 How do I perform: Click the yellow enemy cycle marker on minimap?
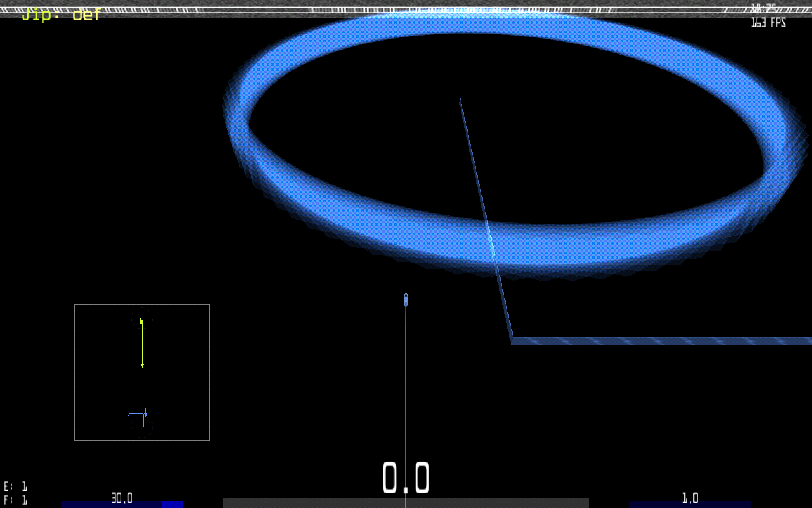tap(141, 322)
